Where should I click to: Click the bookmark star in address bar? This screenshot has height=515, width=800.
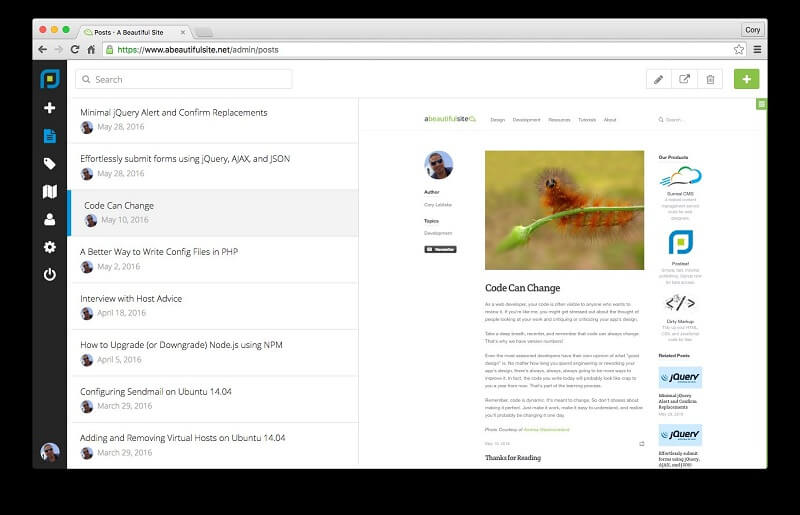point(738,50)
